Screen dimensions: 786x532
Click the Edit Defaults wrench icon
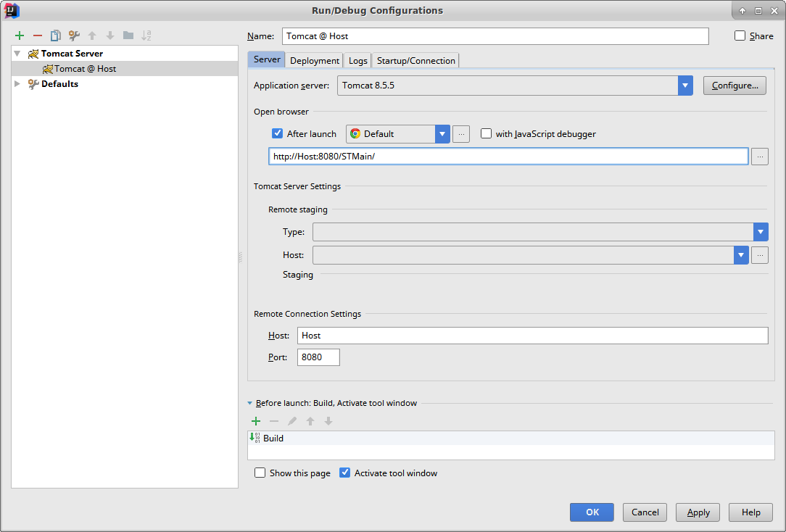74,36
